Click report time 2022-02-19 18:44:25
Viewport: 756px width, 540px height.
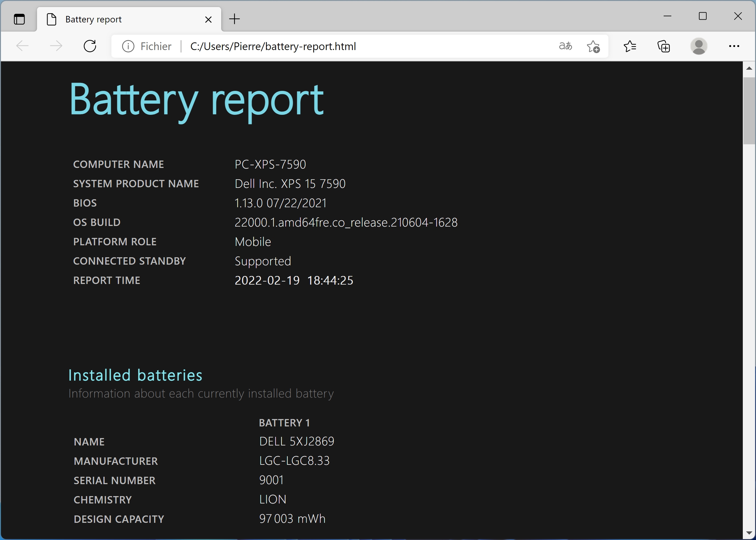(x=294, y=280)
